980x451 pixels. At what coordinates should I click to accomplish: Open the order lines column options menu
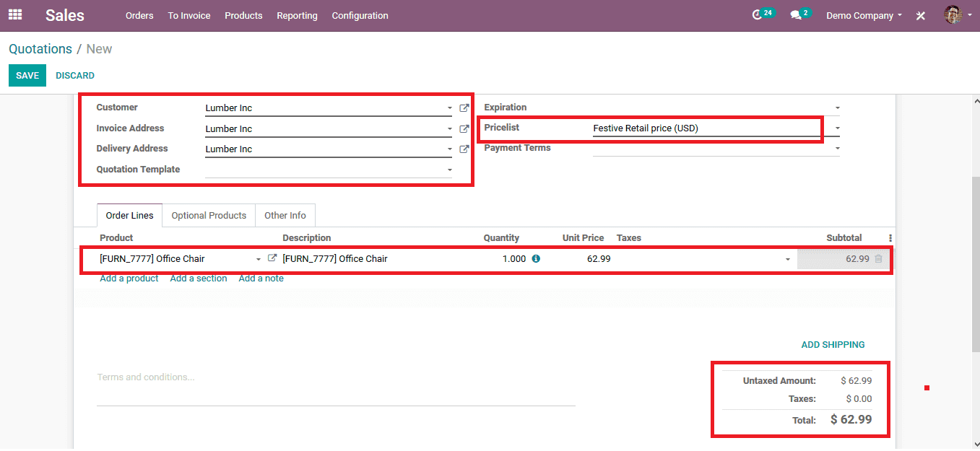890,238
